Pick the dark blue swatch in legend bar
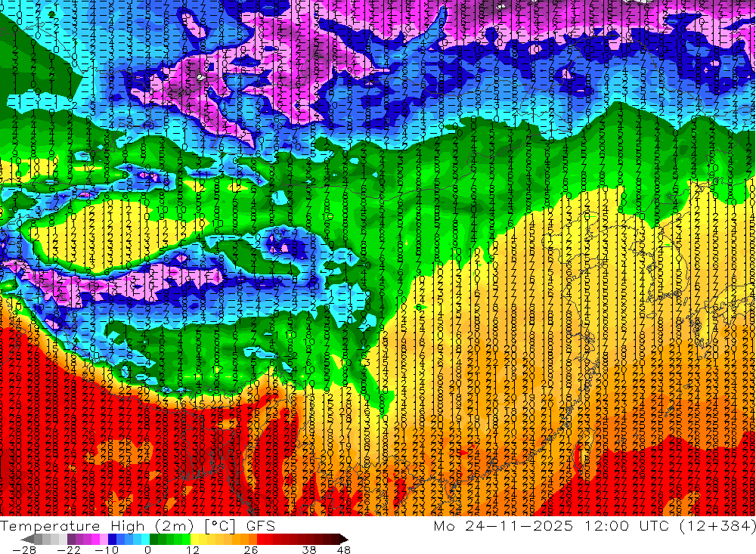The height and width of the screenshot is (554, 756). [x=113, y=539]
